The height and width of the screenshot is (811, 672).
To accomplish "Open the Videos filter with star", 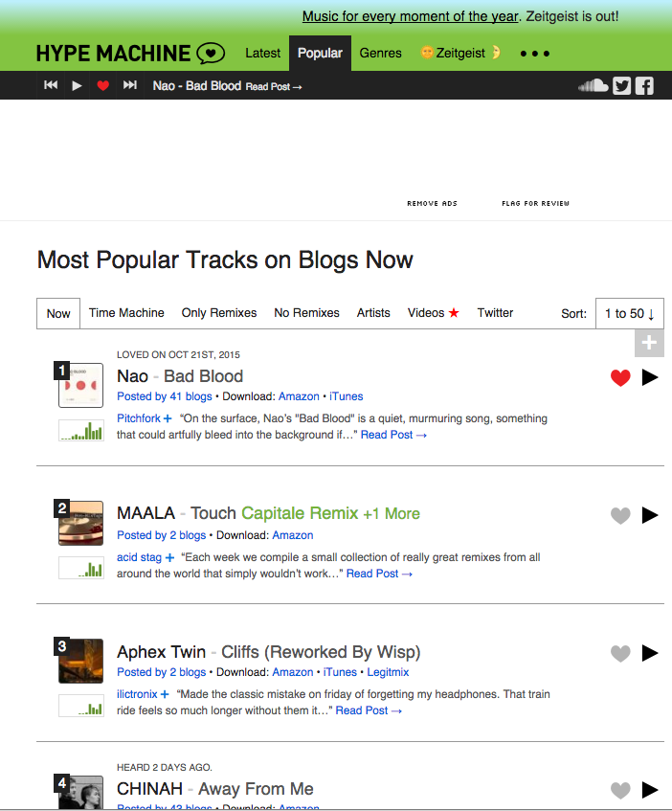I will tap(434, 313).
